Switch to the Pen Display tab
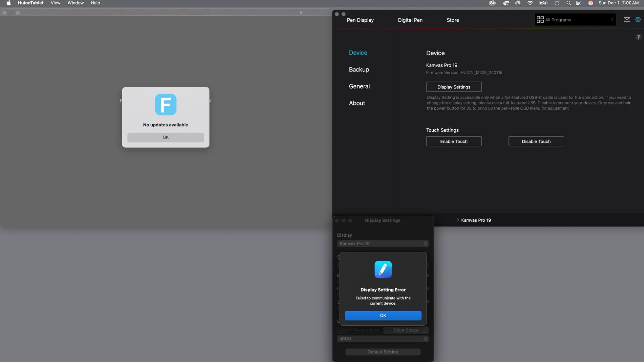 tap(360, 20)
